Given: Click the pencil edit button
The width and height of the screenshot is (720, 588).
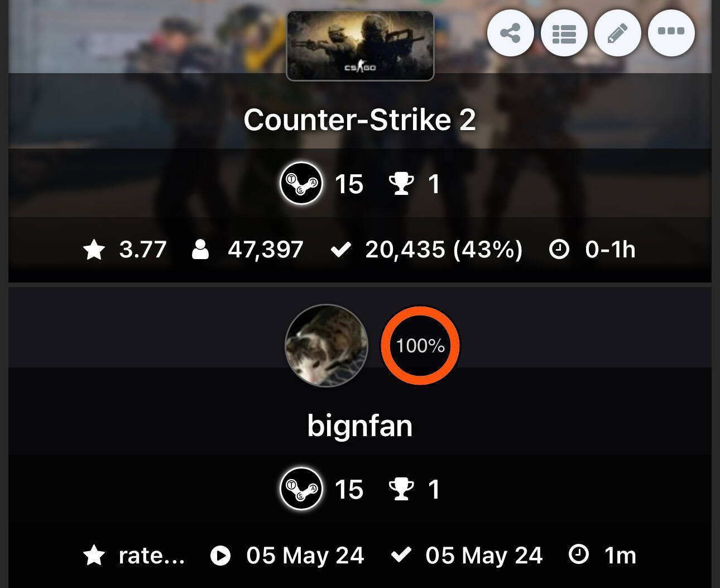Looking at the screenshot, I should (617, 34).
